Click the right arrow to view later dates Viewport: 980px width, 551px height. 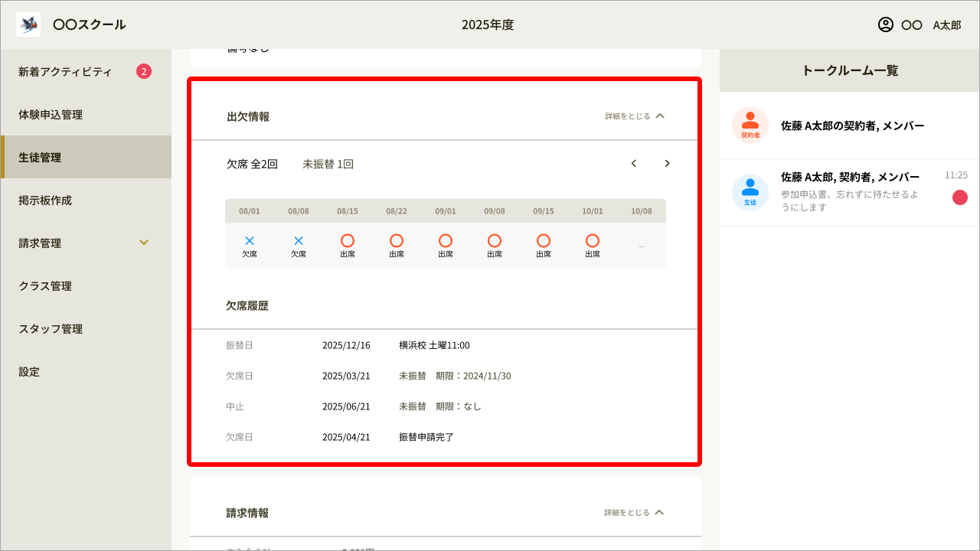(x=666, y=163)
